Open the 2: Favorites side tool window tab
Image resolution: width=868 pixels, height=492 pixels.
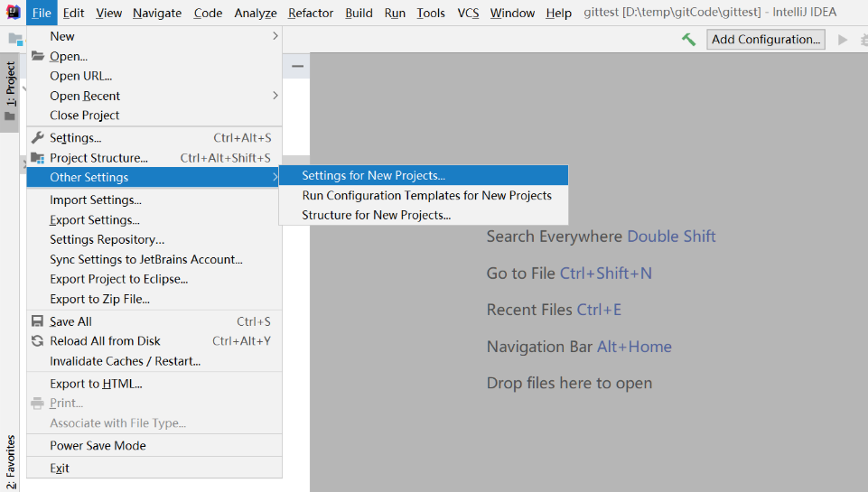[11, 462]
